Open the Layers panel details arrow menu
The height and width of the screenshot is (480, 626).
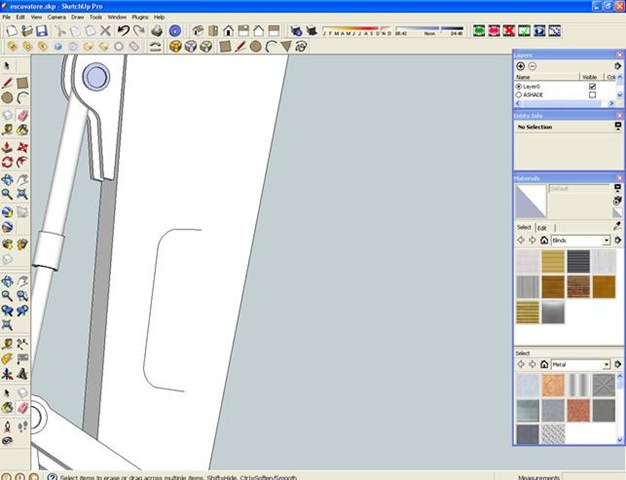(618, 66)
